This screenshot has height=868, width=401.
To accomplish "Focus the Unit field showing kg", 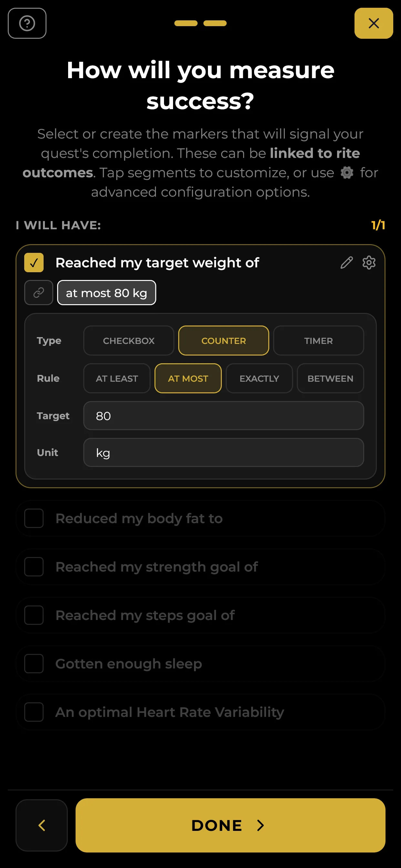I will [223, 452].
